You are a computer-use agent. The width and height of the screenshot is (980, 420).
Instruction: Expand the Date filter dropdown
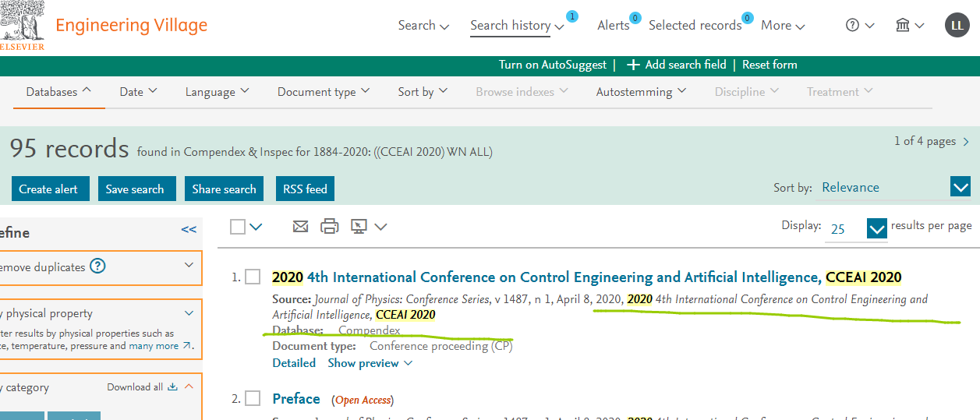click(139, 91)
